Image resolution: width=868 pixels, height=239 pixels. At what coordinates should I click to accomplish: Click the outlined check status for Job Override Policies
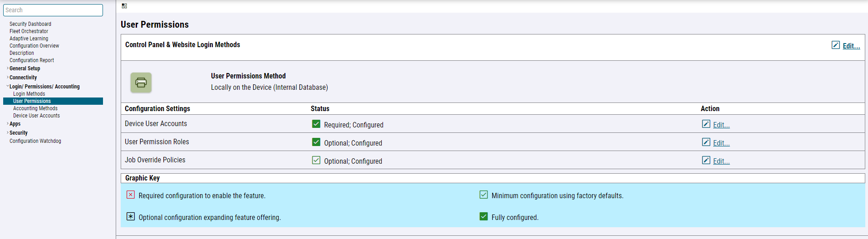316,160
